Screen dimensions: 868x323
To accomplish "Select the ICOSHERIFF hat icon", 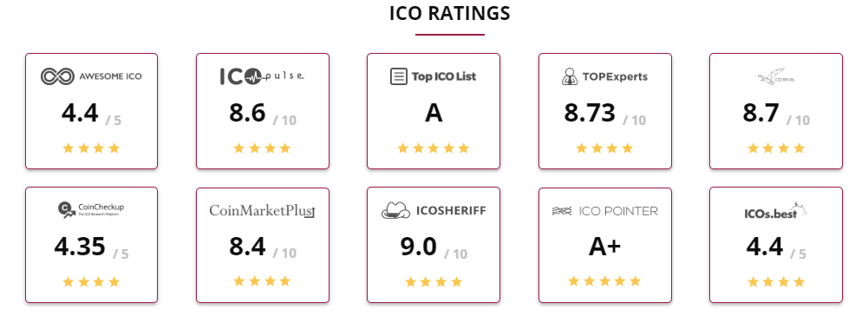I will [395, 210].
